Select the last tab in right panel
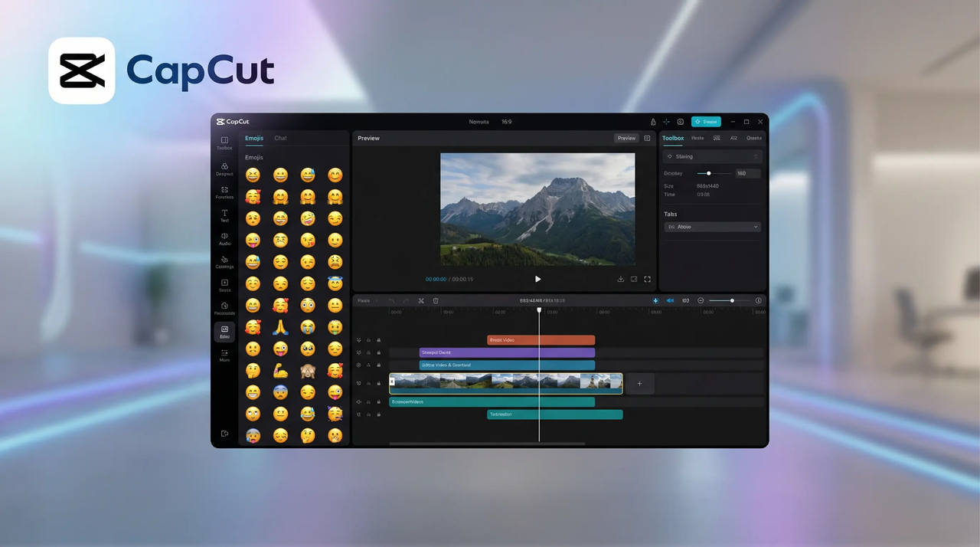This screenshot has height=547, width=980. tap(754, 139)
